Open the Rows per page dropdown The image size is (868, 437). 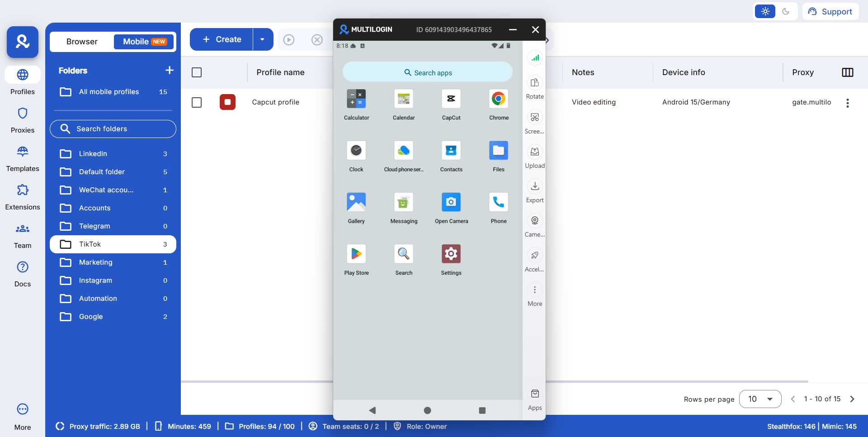tap(760, 399)
